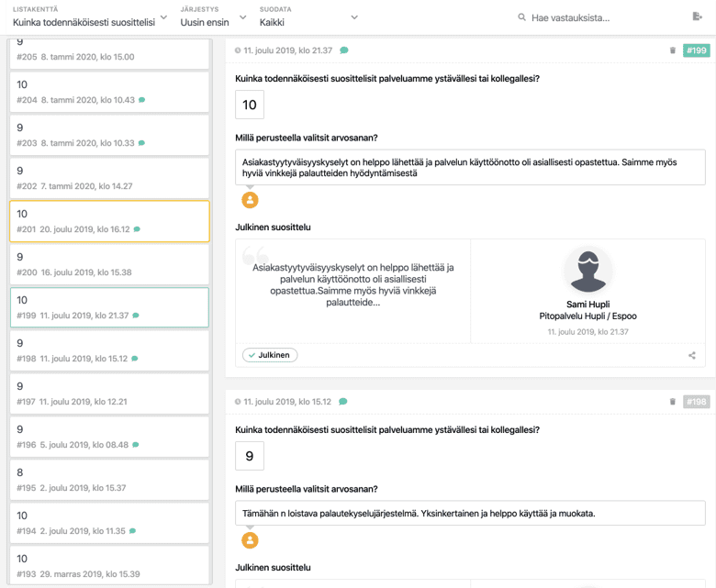
Task: Click the grey #198 badge
Action: (x=697, y=402)
